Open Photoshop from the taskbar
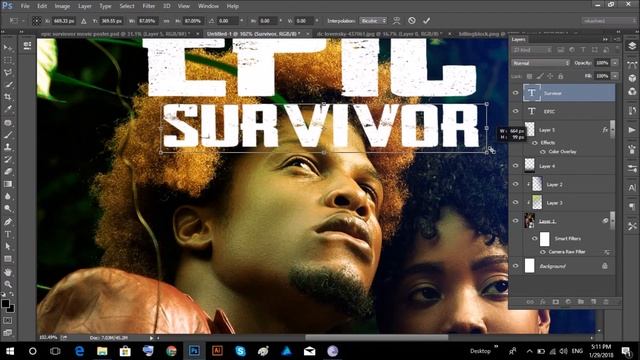The height and width of the screenshot is (360, 640). (x=194, y=351)
